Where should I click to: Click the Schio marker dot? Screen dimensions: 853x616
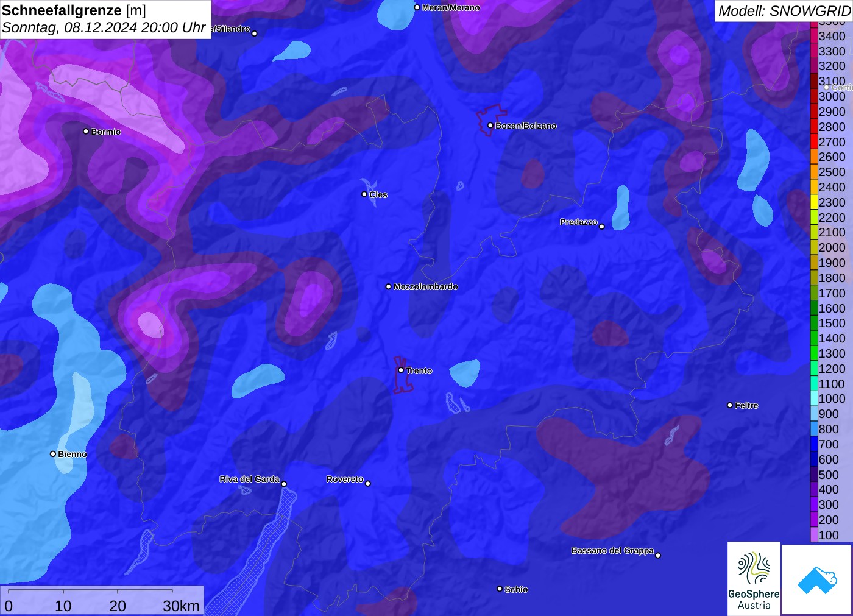(x=500, y=589)
